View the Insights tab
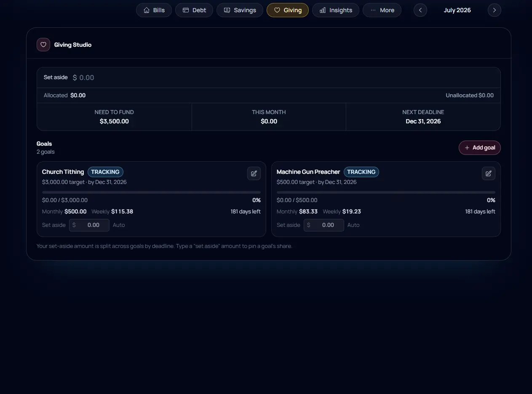Viewport: 532px width, 394px height. pos(336,10)
